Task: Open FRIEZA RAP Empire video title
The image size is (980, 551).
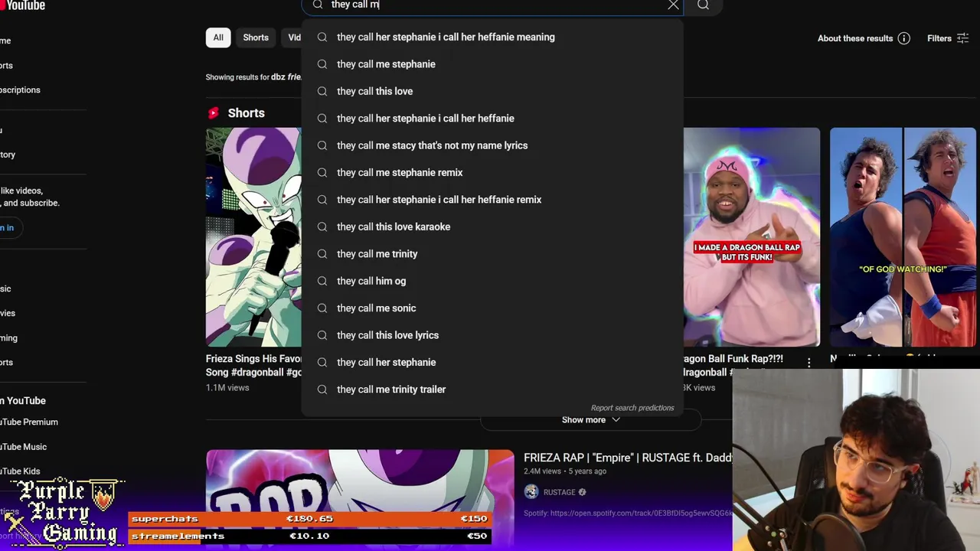Action: click(x=628, y=458)
